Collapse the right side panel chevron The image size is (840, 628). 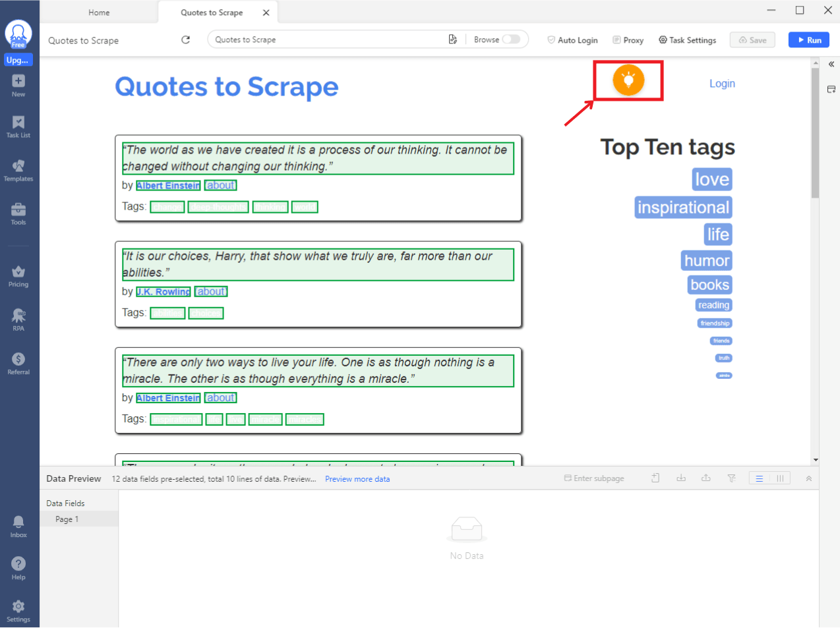(x=831, y=65)
